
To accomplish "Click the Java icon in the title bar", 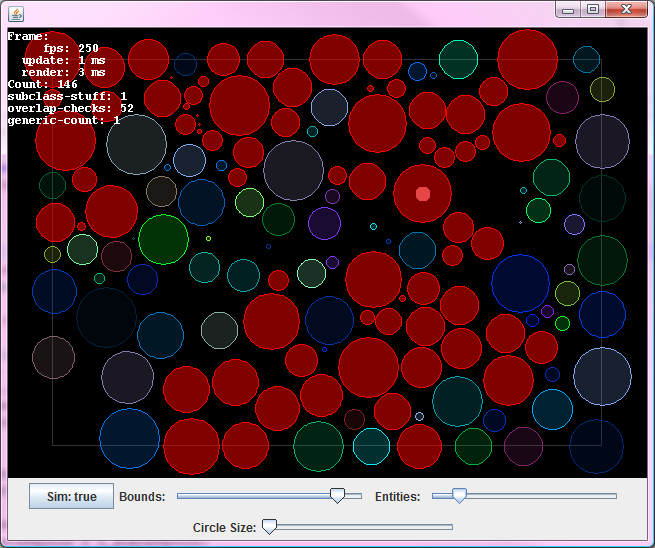I will (x=15, y=12).
